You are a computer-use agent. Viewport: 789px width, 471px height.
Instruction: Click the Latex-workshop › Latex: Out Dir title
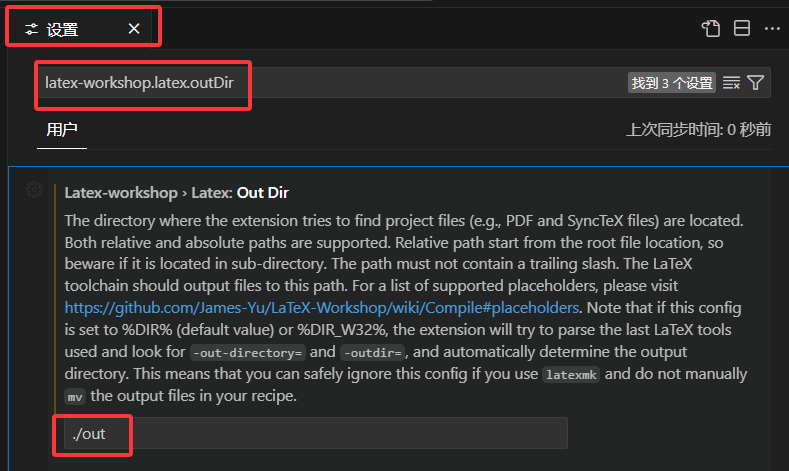pos(177,193)
